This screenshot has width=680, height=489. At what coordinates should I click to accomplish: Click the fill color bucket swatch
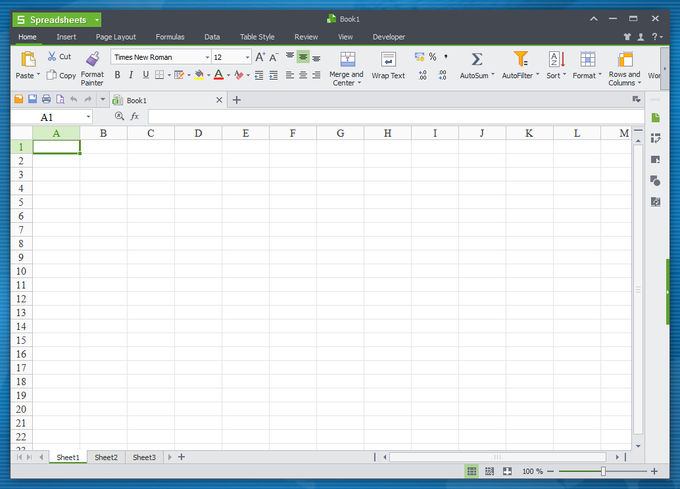tap(199, 75)
